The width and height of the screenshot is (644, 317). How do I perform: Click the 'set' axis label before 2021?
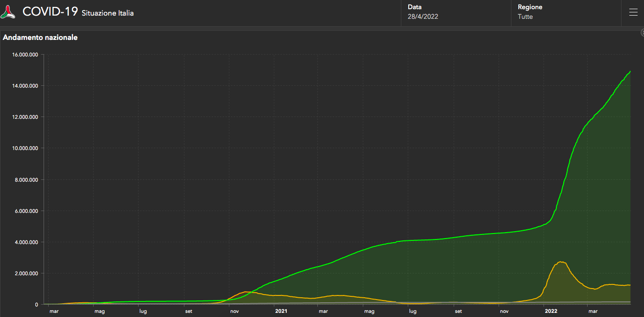coord(189,311)
